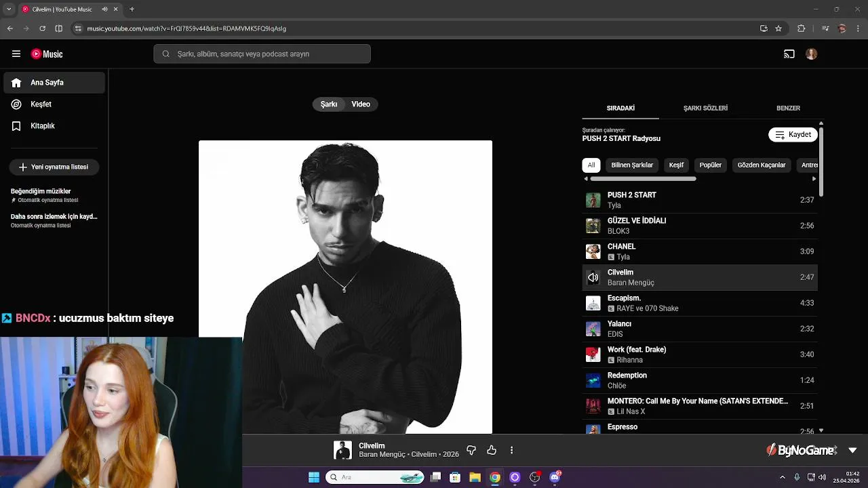The width and height of the screenshot is (868, 488).
Task: Click the cast to device icon
Action: (x=789, y=54)
